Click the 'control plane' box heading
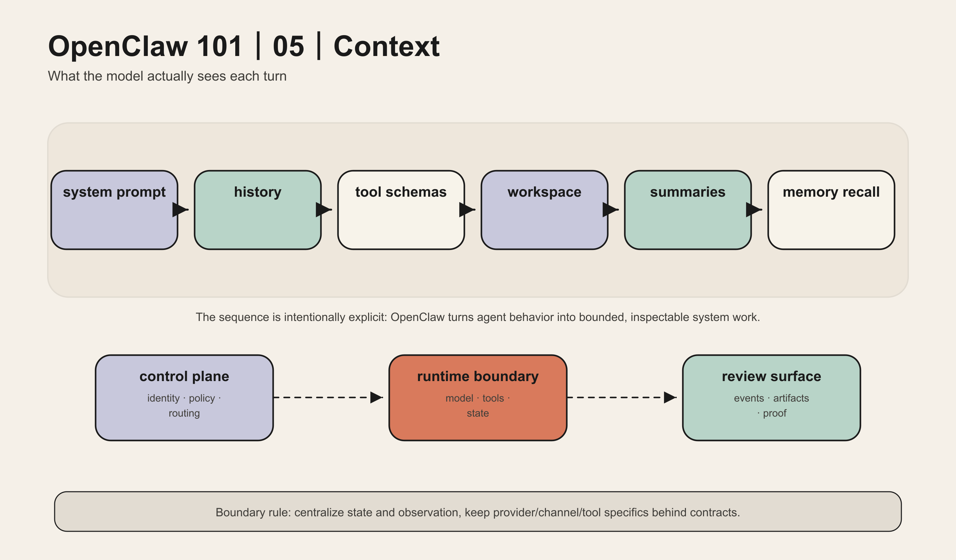Screen dimensions: 956x560 [184, 376]
